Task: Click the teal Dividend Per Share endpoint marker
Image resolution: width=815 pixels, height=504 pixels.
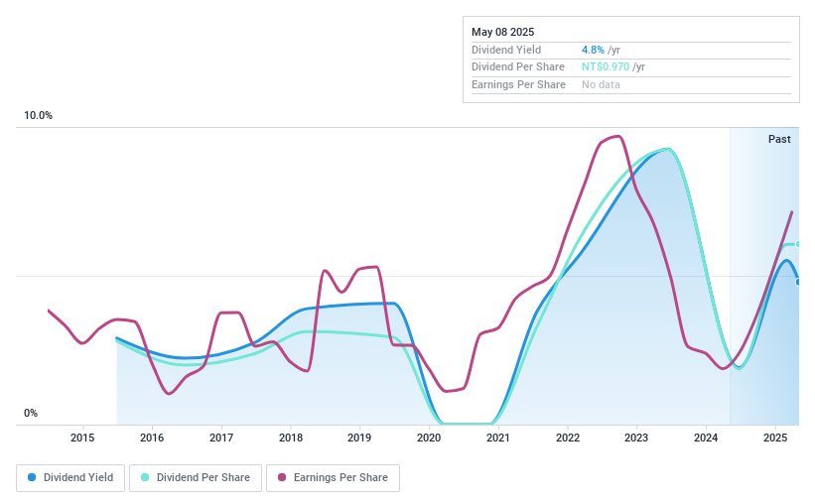Action: (x=798, y=244)
